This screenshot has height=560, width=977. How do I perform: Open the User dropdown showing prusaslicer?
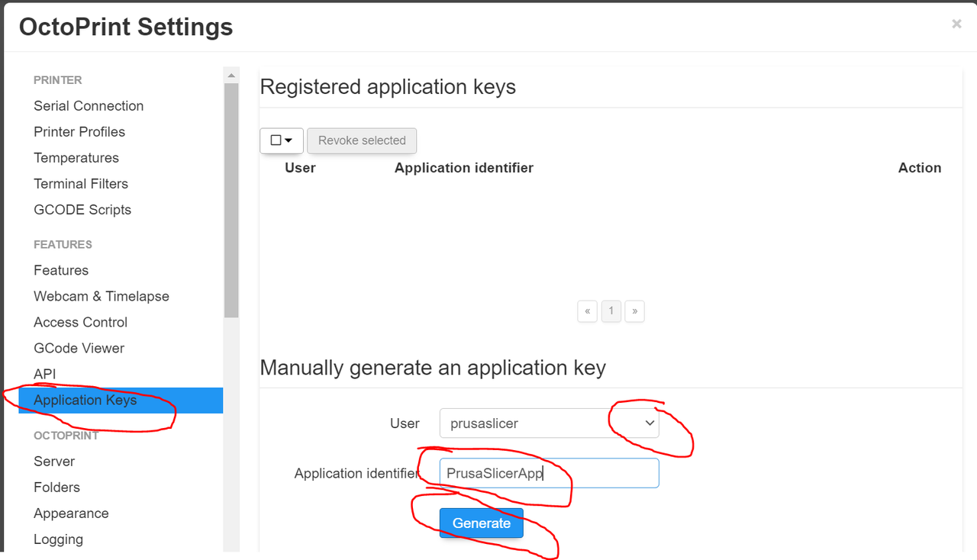coord(549,423)
